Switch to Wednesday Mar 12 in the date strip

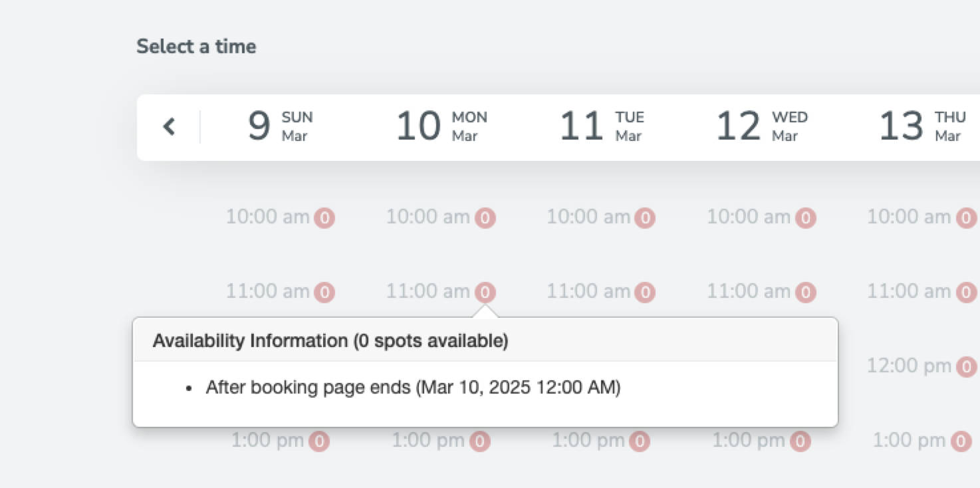click(x=762, y=126)
